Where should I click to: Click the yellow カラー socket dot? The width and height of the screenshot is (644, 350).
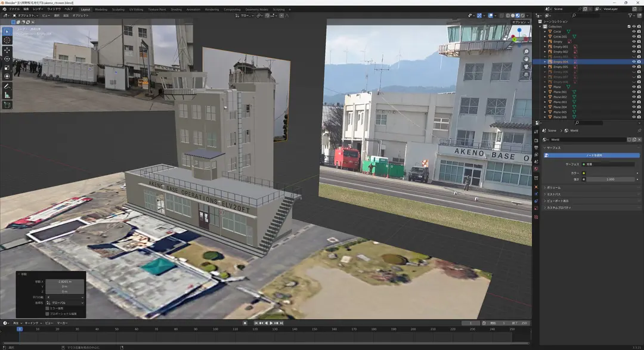584,174
